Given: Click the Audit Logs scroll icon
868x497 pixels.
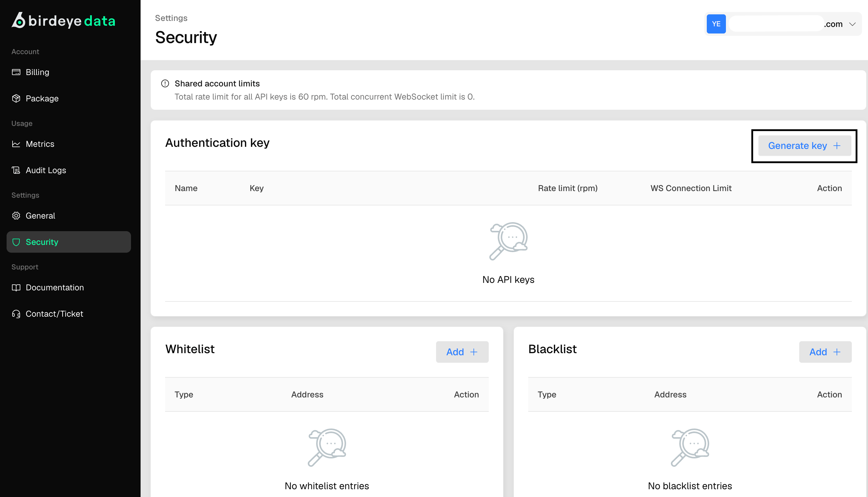Looking at the screenshot, I should [16, 170].
